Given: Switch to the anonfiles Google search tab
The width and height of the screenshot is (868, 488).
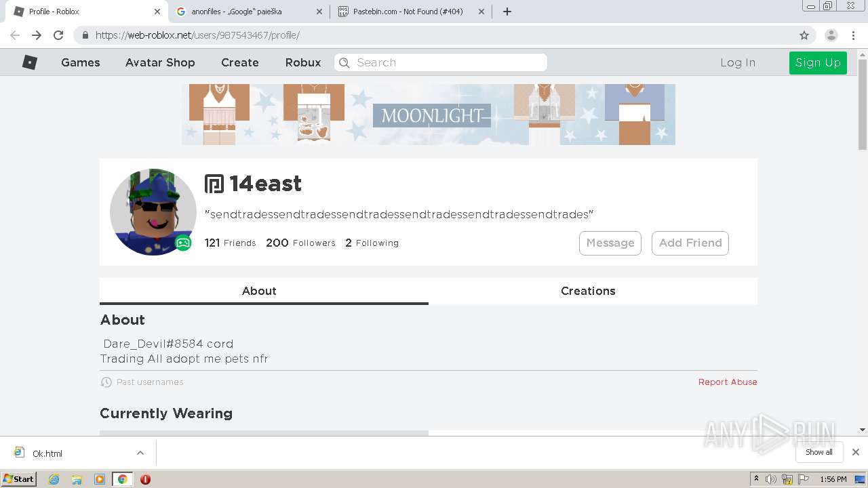Looking at the screenshot, I should pyautogui.click(x=249, y=12).
